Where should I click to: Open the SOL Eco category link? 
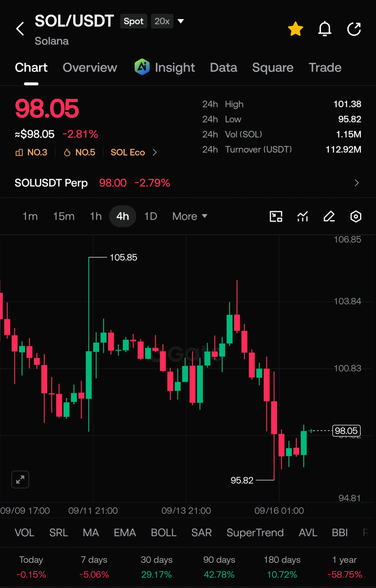[128, 152]
